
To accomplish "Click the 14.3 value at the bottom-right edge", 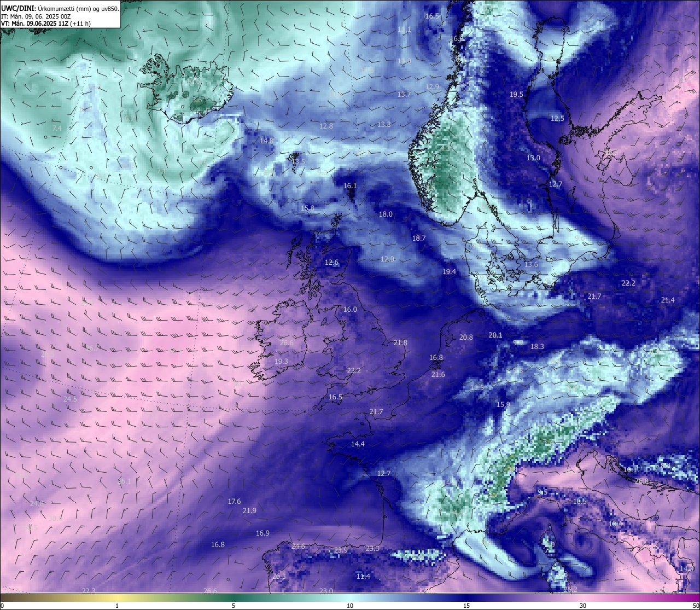I will [686, 569].
